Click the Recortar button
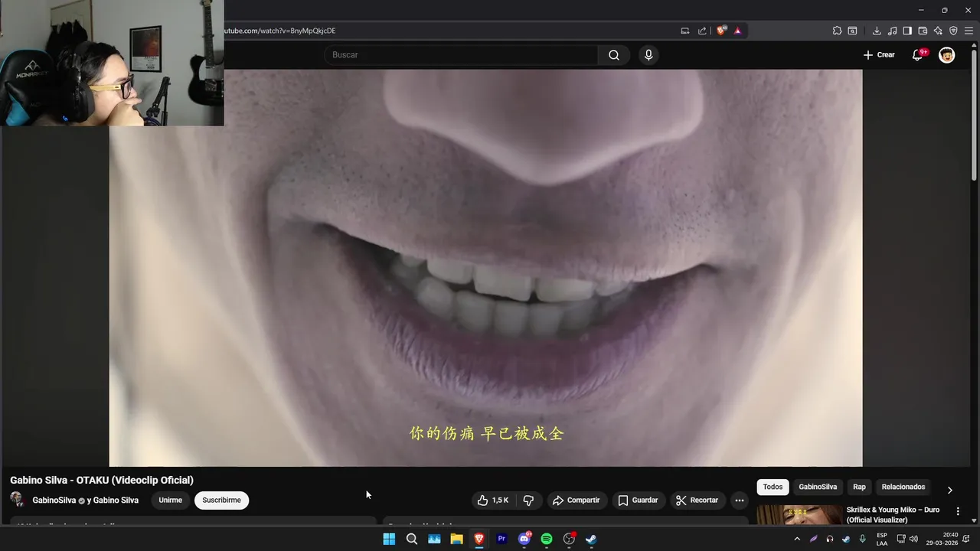Viewport: 980px width, 551px height. tap(697, 500)
